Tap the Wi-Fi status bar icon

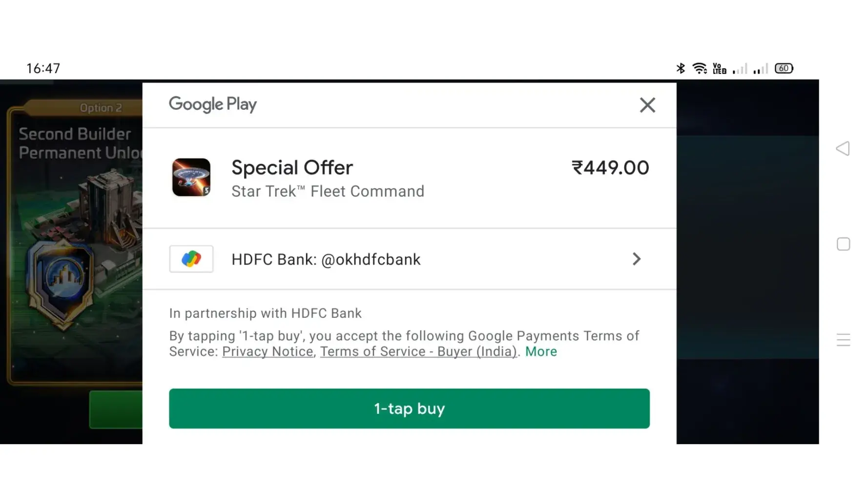700,68
